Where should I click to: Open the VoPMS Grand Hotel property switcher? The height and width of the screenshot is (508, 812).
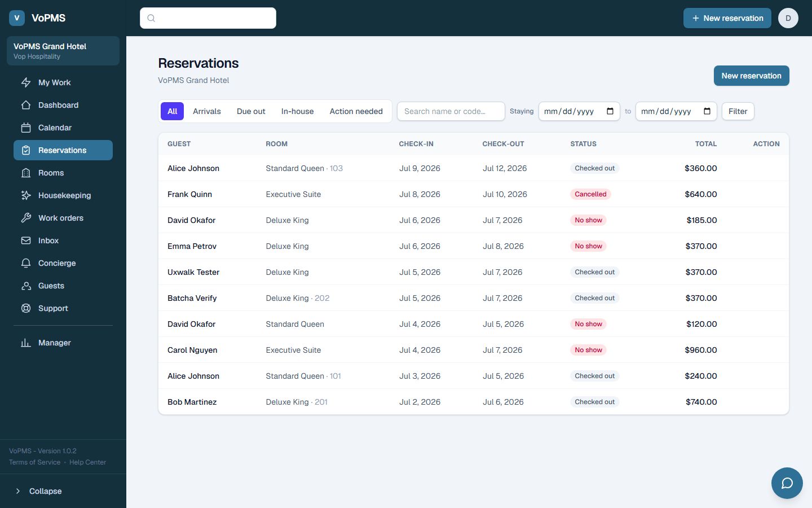click(x=63, y=51)
